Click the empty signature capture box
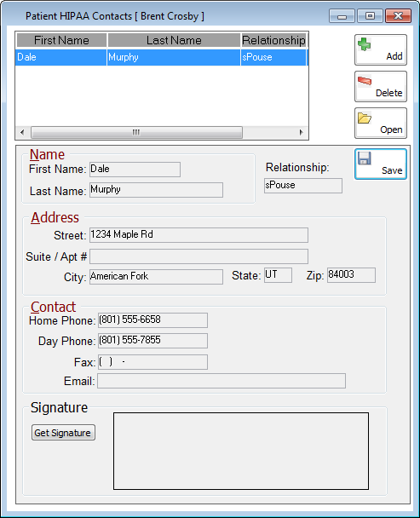Screen dimensions: 420x518 [241, 451]
